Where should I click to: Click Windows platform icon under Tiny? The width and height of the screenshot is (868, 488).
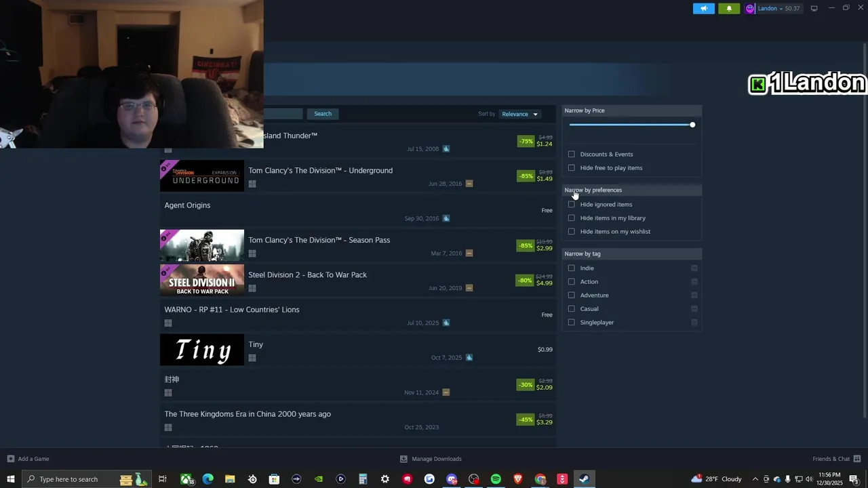(252, 358)
